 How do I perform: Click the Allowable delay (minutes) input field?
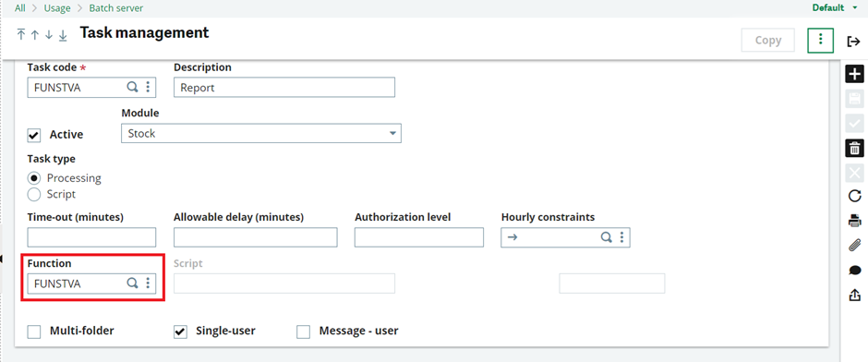[255, 237]
